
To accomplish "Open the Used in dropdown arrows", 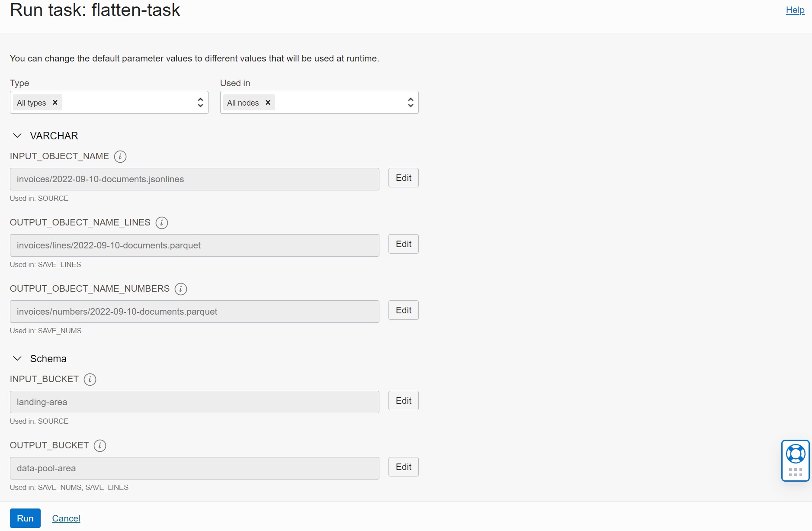I will [411, 103].
